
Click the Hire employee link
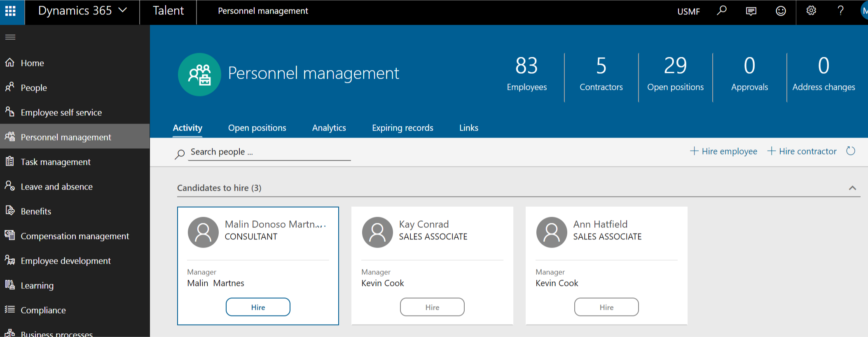click(724, 151)
